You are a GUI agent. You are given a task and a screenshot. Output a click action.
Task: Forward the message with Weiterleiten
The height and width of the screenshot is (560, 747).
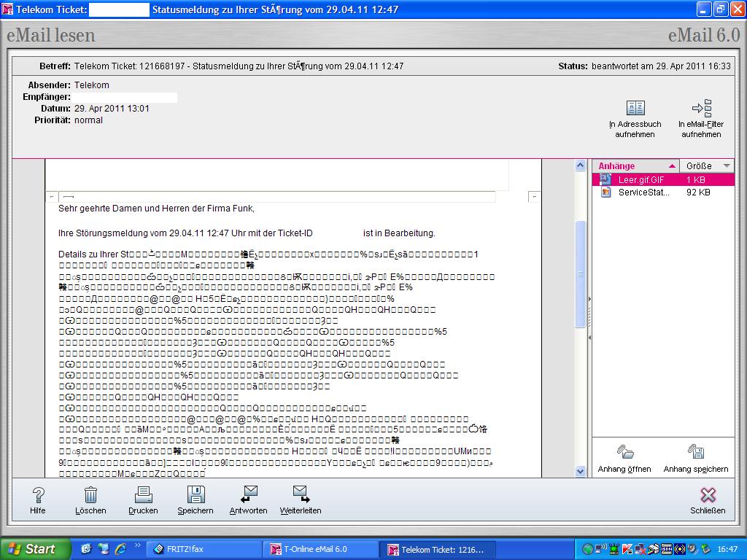pos(301,500)
